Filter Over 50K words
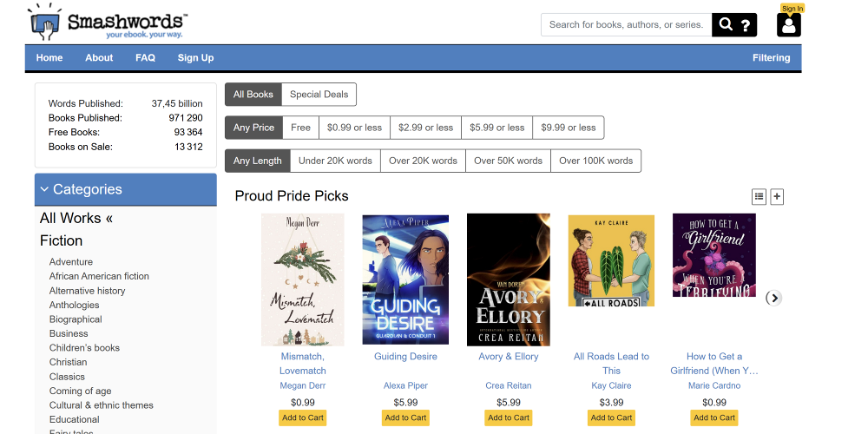868x434 pixels. pos(508,161)
